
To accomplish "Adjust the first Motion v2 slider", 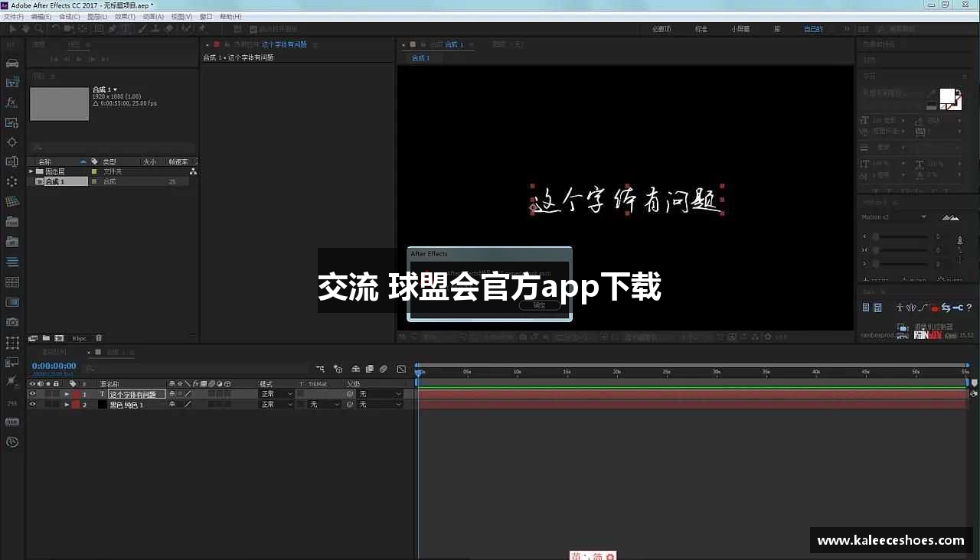I will pos(900,236).
